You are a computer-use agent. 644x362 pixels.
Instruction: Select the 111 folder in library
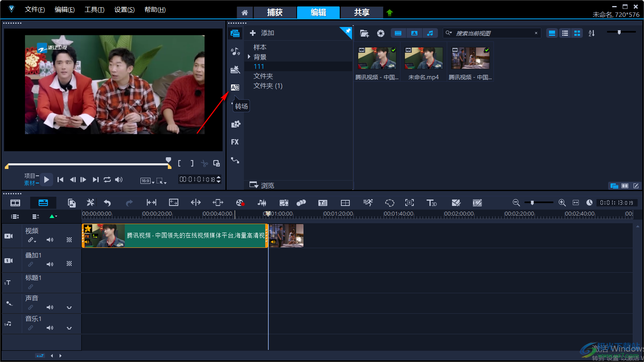298,66
